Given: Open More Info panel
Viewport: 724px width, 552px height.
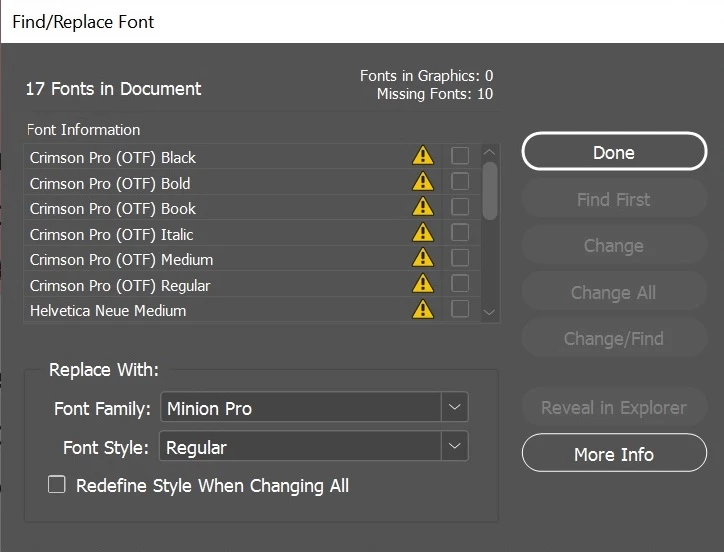Looking at the screenshot, I should pyautogui.click(x=613, y=454).
